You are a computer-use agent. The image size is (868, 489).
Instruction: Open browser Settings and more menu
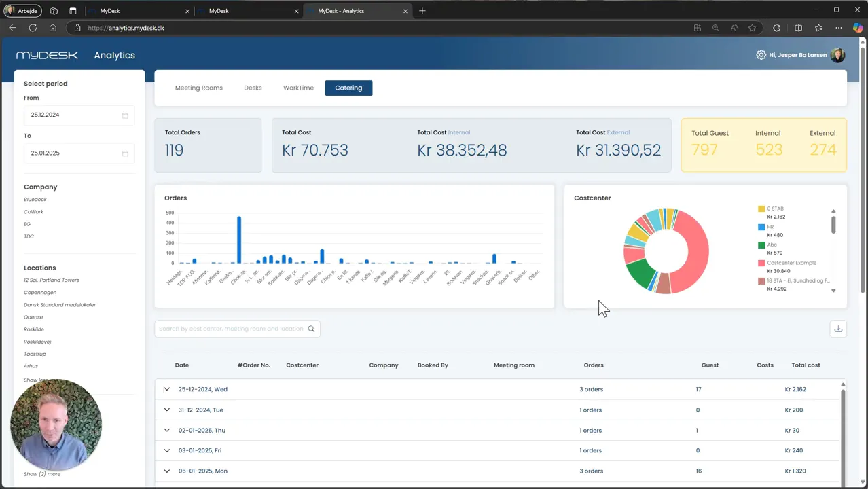(839, 28)
